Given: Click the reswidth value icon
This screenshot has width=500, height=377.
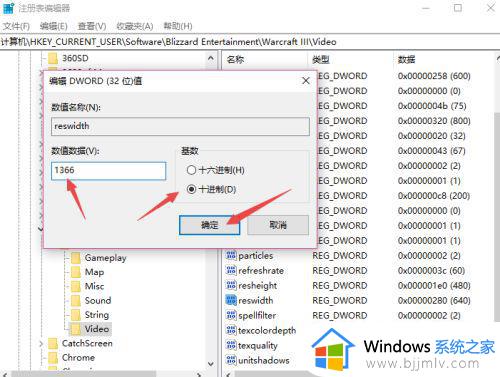Looking at the screenshot, I should [231, 300].
